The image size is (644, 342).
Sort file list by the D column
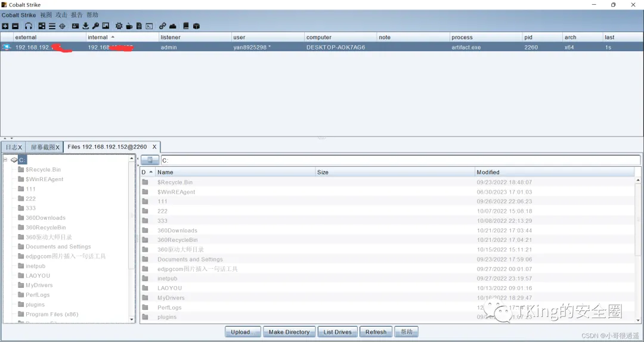pyautogui.click(x=147, y=172)
